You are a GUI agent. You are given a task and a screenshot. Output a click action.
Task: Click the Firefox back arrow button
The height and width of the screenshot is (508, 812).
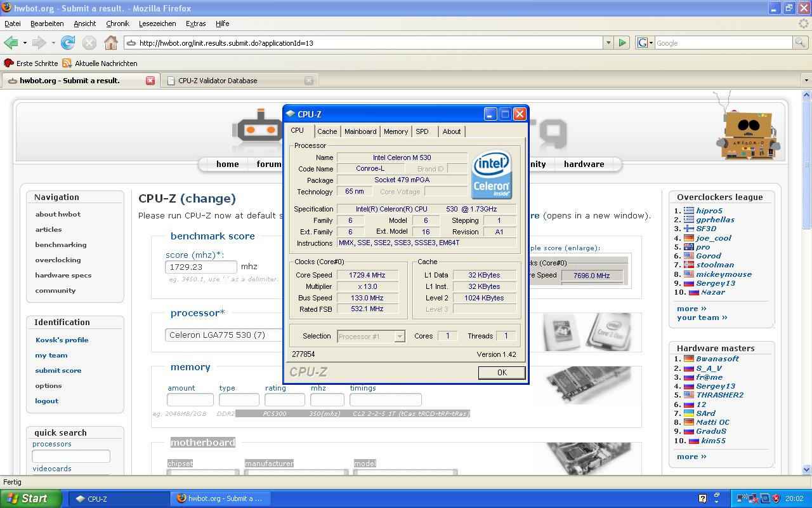pyautogui.click(x=11, y=43)
